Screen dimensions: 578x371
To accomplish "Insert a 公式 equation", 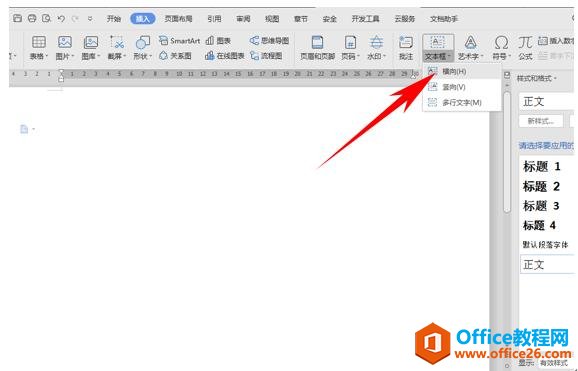I will [x=525, y=48].
